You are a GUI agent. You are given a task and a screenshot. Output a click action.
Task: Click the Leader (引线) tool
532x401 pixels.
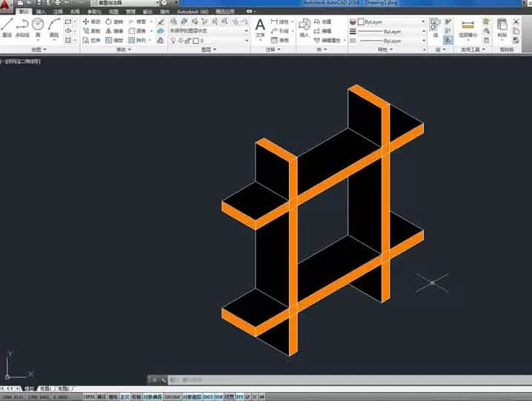click(x=280, y=31)
